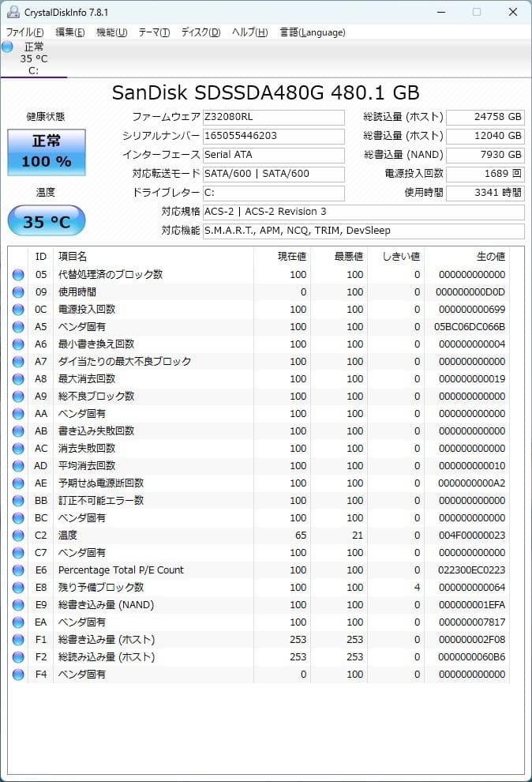Click status orb for attribute A6 row
532x782 pixels.
[x=18, y=344]
